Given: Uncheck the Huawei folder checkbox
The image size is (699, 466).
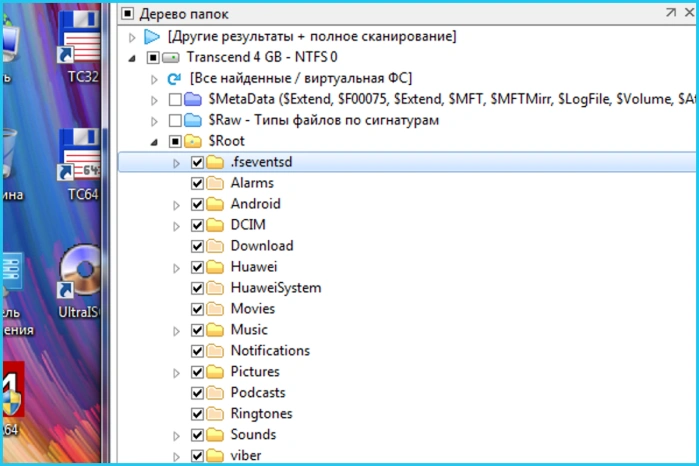Looking at the screenshot, I should click(x=197, y=267).
